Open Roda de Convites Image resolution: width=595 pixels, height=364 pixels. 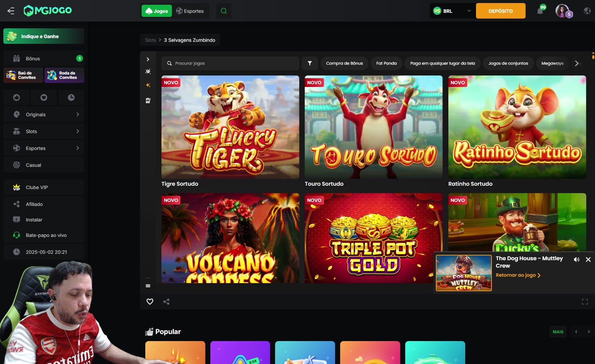click(x=64, y=75)
